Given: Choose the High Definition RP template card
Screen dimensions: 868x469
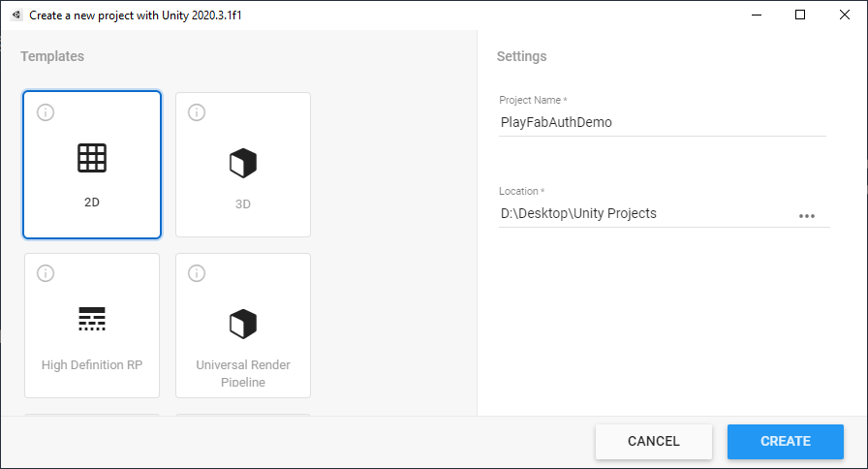Looking at the screenshot, I should (92, 326).
